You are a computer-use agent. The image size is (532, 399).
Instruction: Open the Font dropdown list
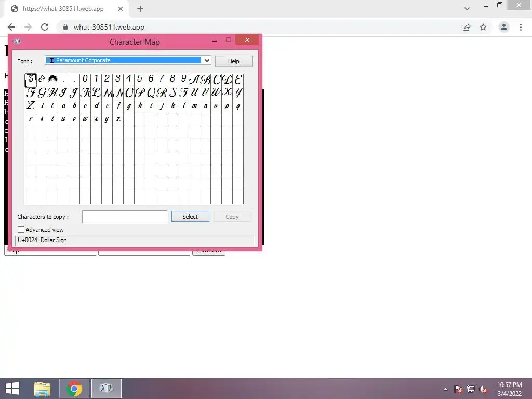(207, 60)
